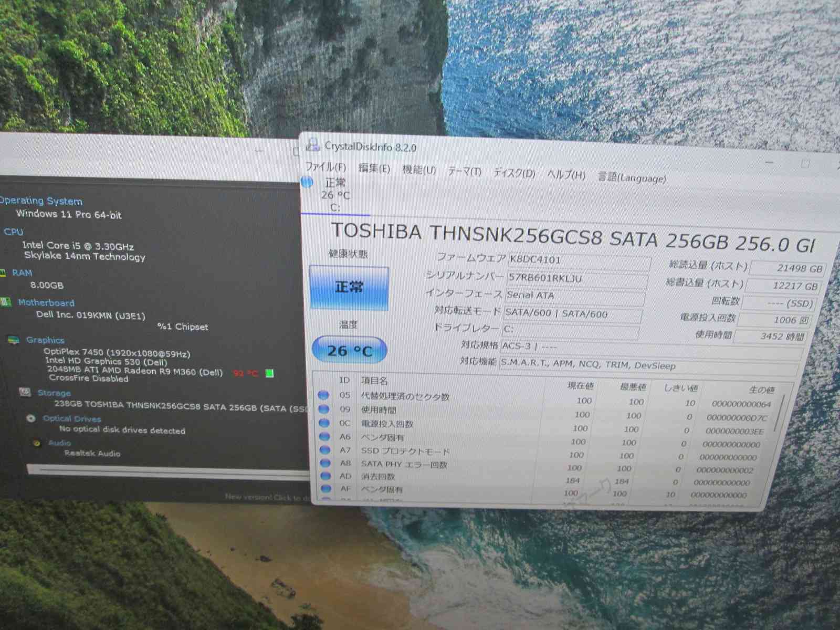
Task: Open the Operating System section link
Action: (x=41, y=201)
